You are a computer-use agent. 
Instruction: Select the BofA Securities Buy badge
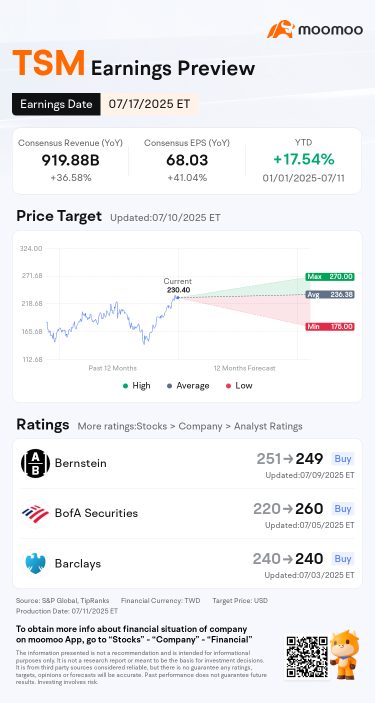coord(343,508)
